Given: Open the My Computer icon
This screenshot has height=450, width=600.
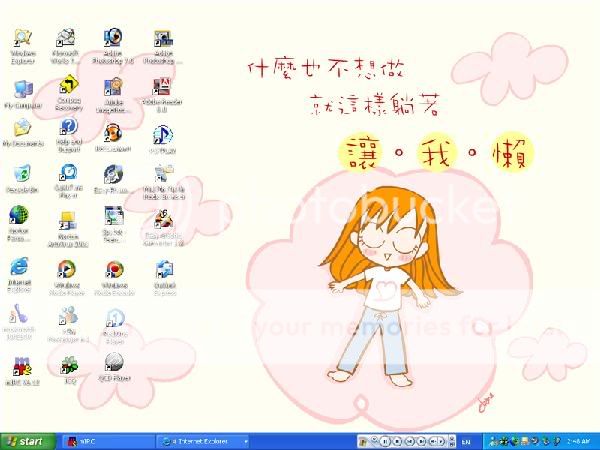Looking at the screenshot, I should [x=21, y=87].
